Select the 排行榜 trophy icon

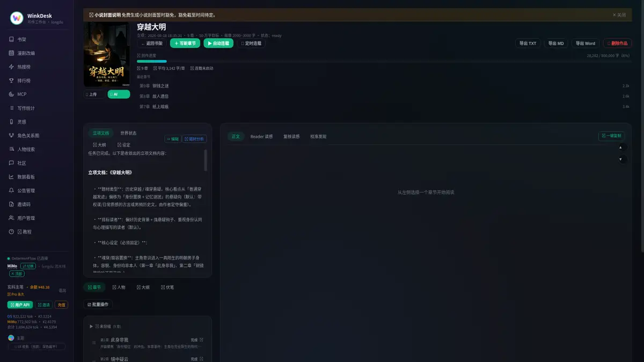coord(11,80)
